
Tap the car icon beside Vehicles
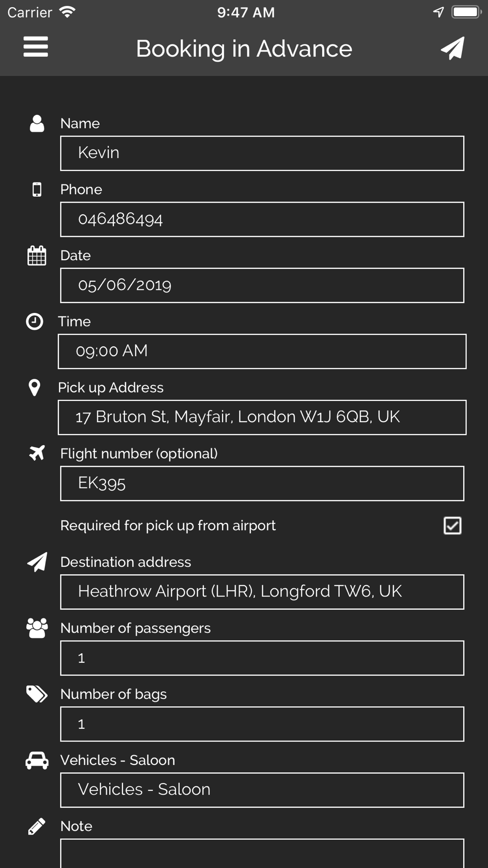[x=37, y=761]
